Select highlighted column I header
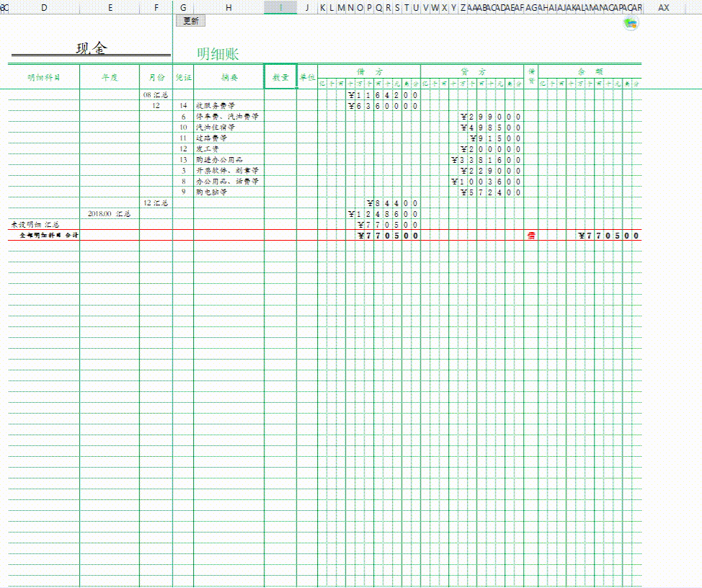 tap(280, 7)
